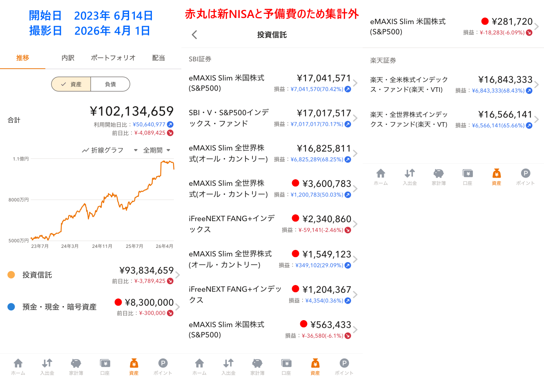
Task: Open ポイント icon in the middle bottom bar
Action: (344, 366)
